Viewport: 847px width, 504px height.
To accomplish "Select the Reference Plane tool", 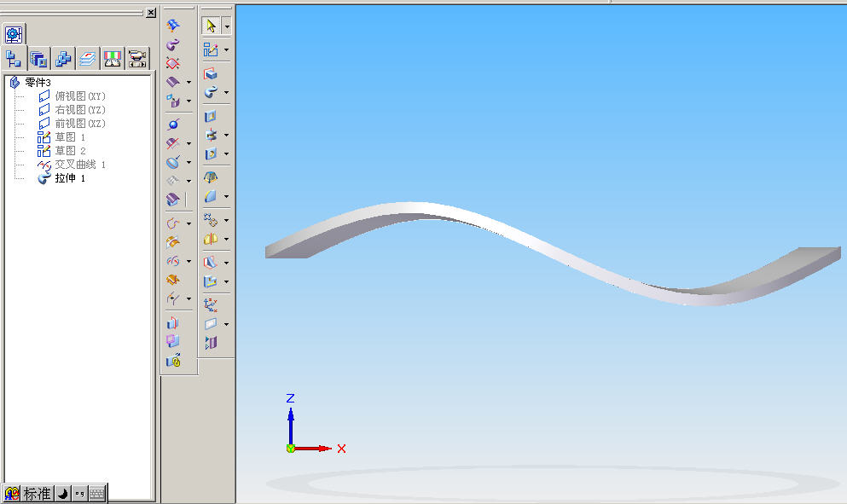I will point(211,324).
